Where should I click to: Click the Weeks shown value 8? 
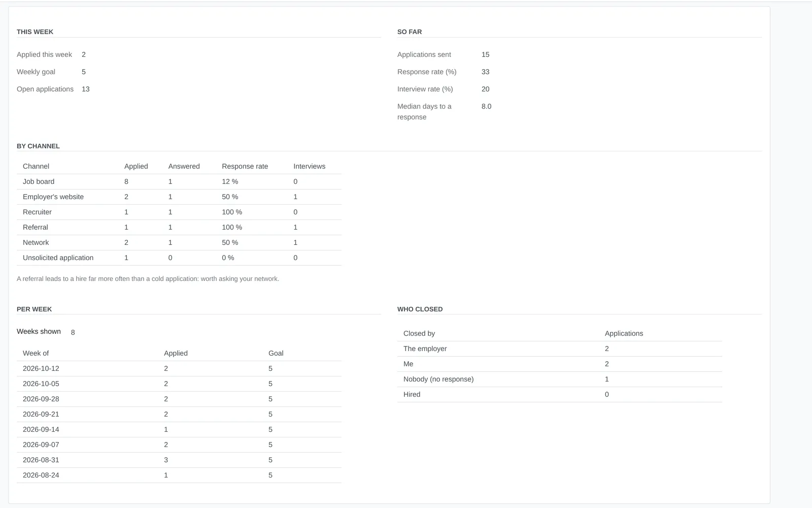coord(73,332)
